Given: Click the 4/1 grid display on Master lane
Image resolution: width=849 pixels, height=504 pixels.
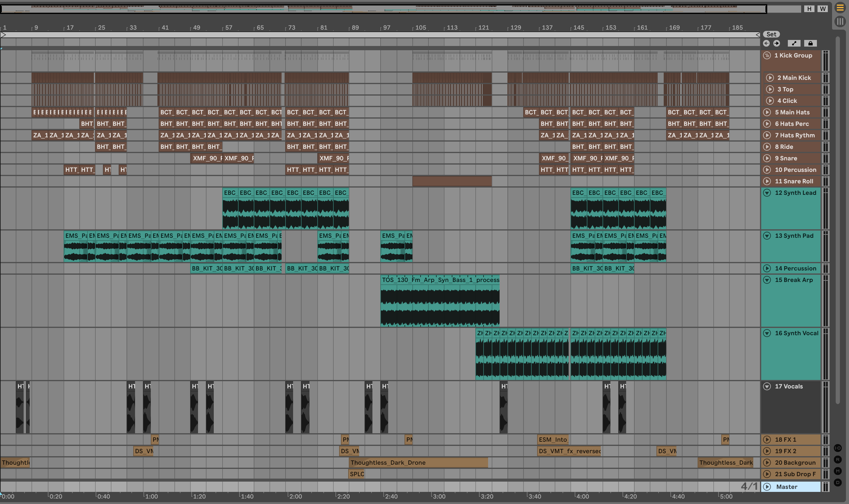Looking at the screenshot, I should pos(749,486).
